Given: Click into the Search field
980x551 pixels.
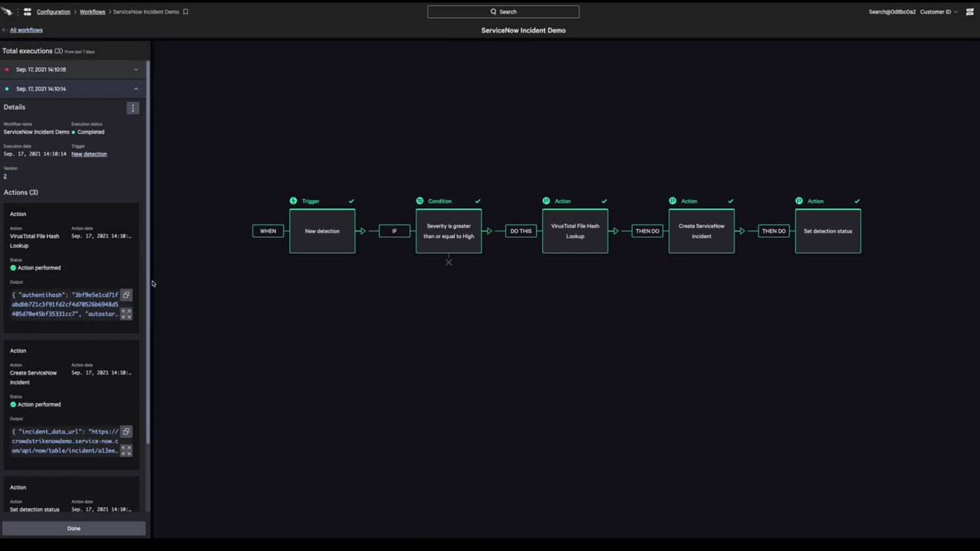Looking at the screenshot, I should 503,12.
